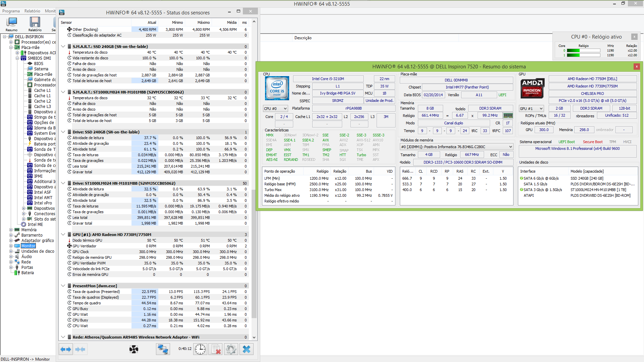Click the Atual column header
The height and width of the screenshot is (362, 644).
(145, 22)
